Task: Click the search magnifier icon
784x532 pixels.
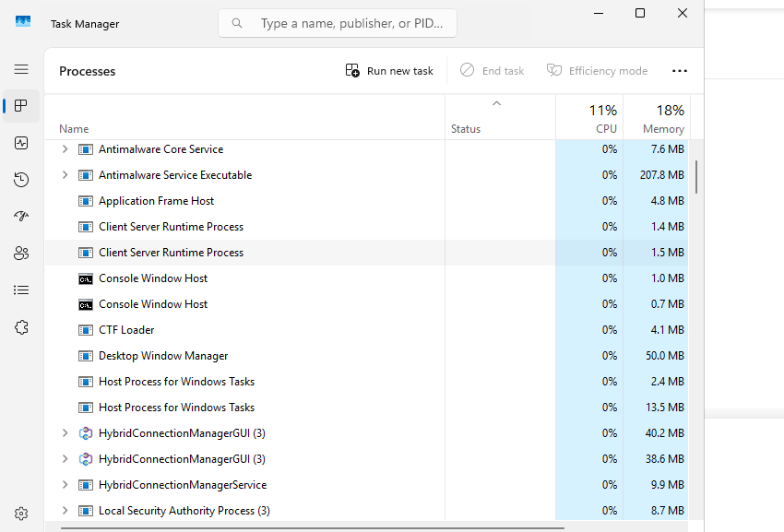Action: click(237, 23)
